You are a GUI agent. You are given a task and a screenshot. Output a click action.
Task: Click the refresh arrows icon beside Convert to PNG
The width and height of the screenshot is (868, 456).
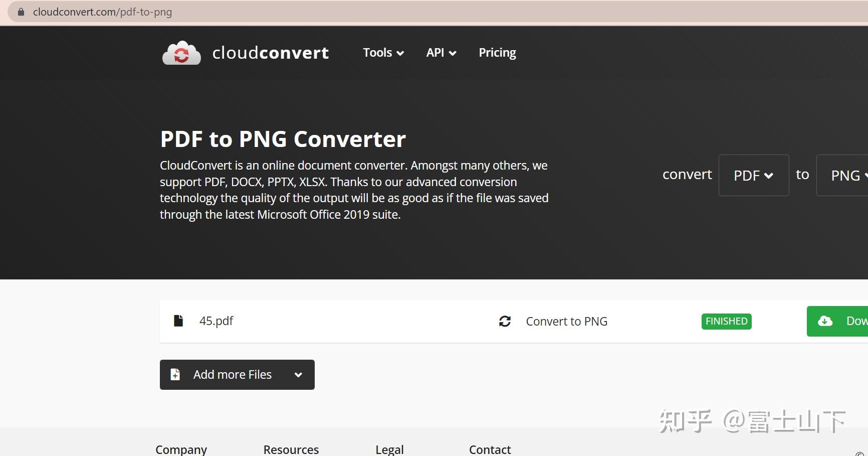pos(505,321)
